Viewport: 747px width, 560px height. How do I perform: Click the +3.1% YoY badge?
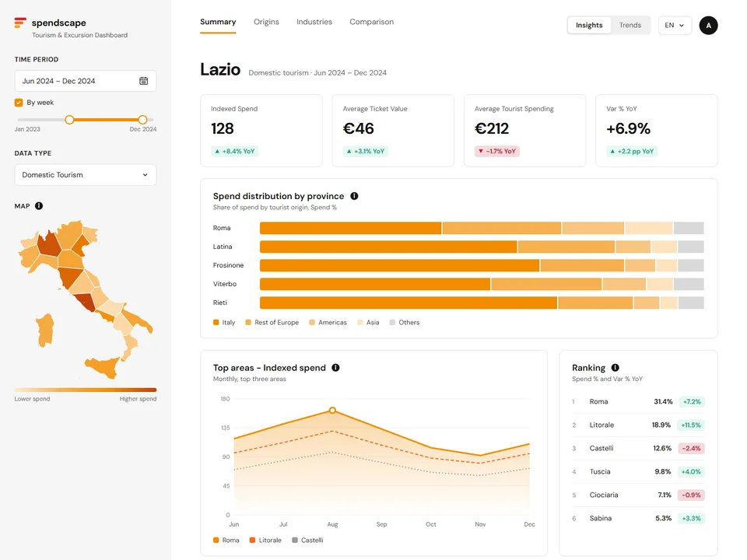click(366, 152)
